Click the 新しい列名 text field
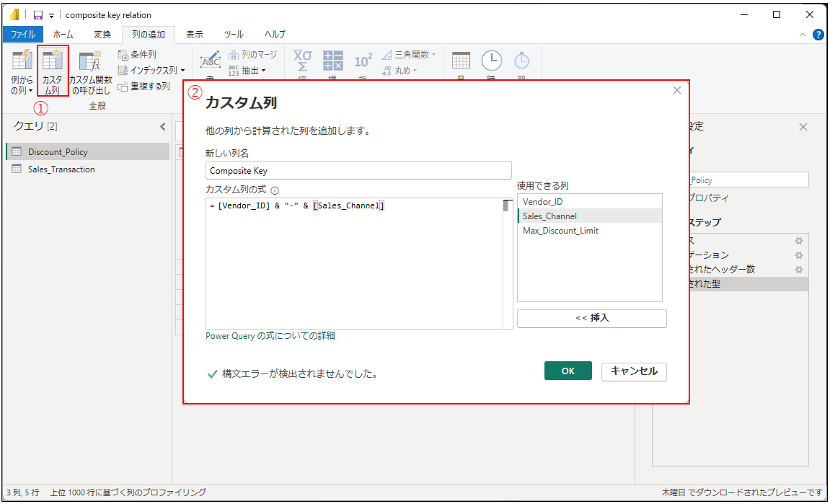This screenshot has width=830, height=504. click(x=358, y=170)
